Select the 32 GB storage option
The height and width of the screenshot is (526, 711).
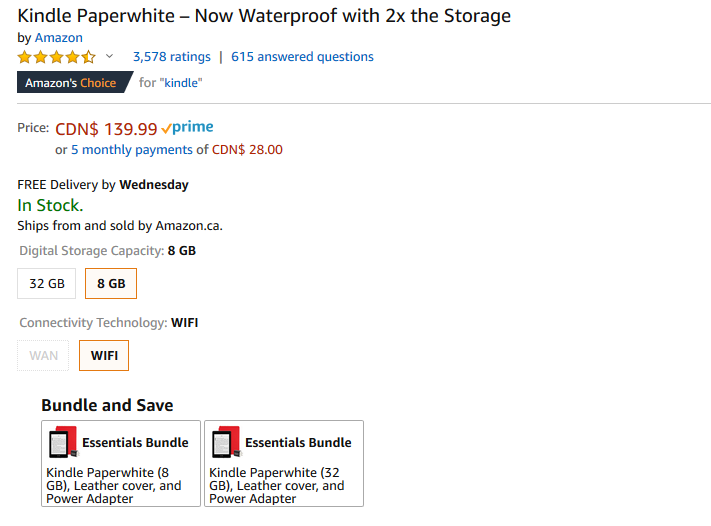tap(47, 284)
